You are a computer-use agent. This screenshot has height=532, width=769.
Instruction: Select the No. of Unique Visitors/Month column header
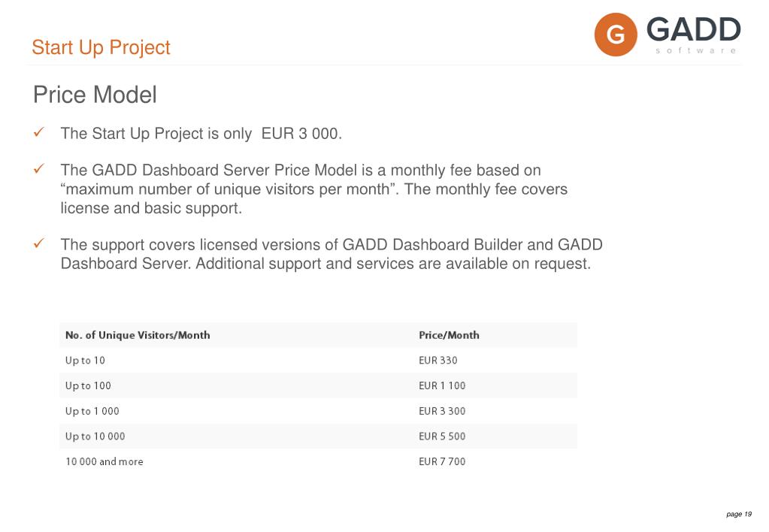pos(138,335)
